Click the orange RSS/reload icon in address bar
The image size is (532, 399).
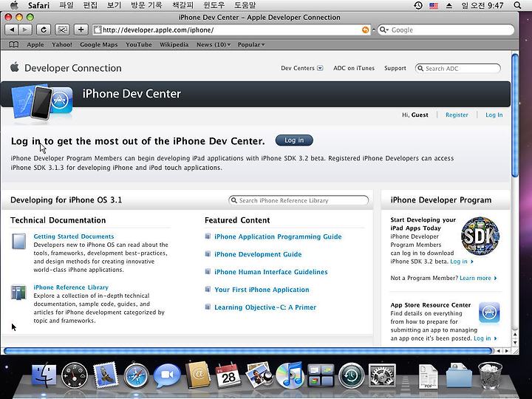(x=366, y=30)
